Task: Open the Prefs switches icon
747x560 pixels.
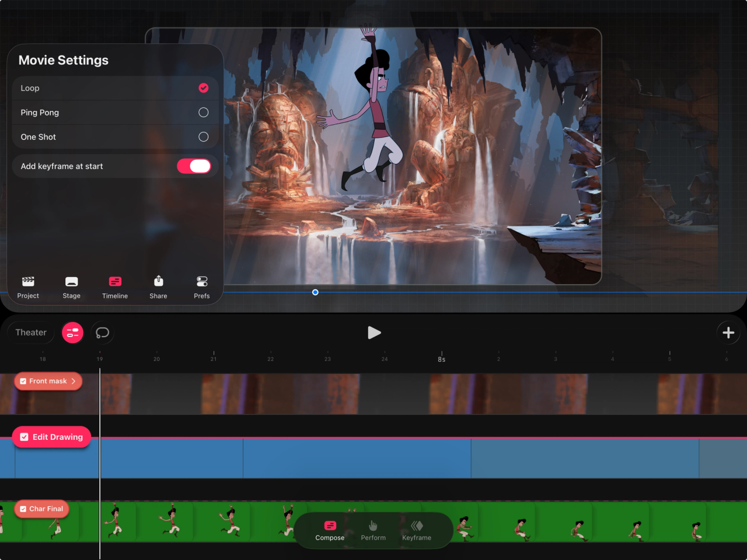Action: [201, 286]
